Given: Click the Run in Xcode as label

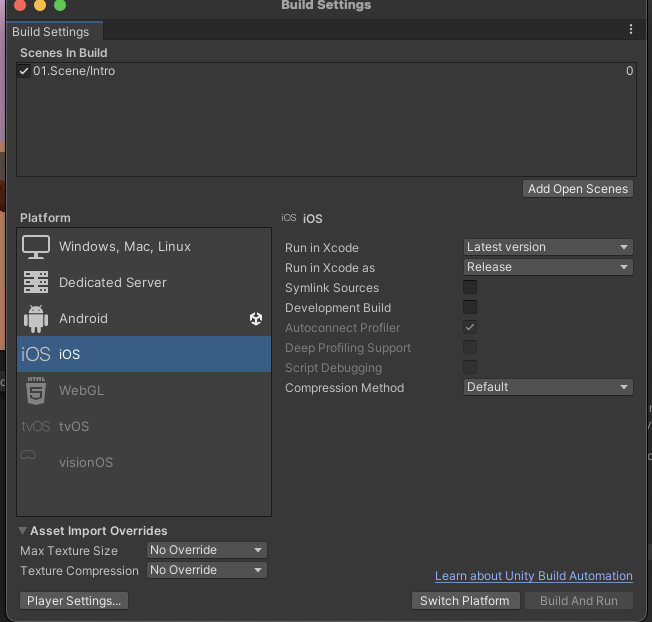Looking at the screenshot, I should tap(330, 268).
